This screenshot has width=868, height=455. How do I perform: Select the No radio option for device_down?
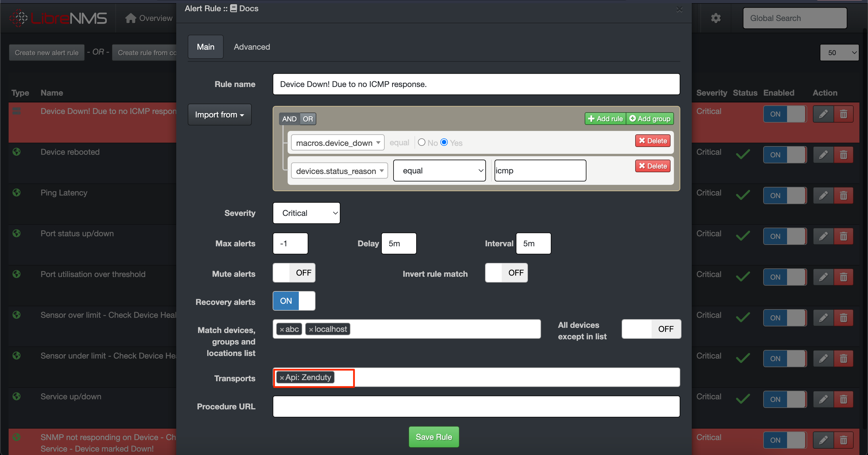421,142
